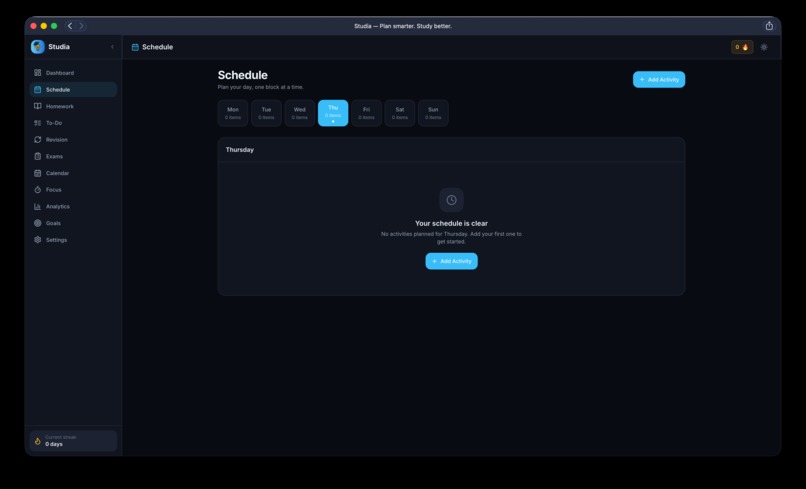Click the To-Do list icon
The image size is (806, 489).
pyautogui.click(x=38, y=123)
